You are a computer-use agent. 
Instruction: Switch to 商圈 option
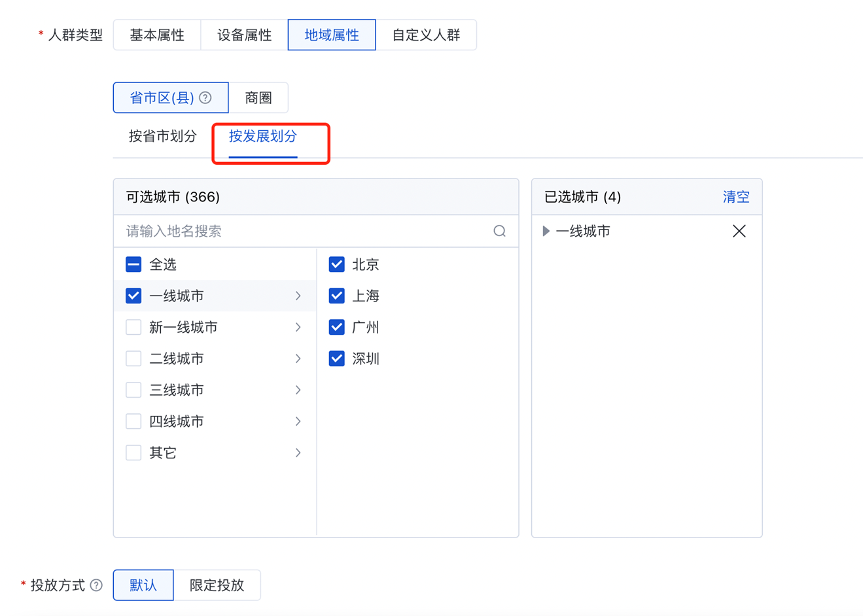[258, 98]
